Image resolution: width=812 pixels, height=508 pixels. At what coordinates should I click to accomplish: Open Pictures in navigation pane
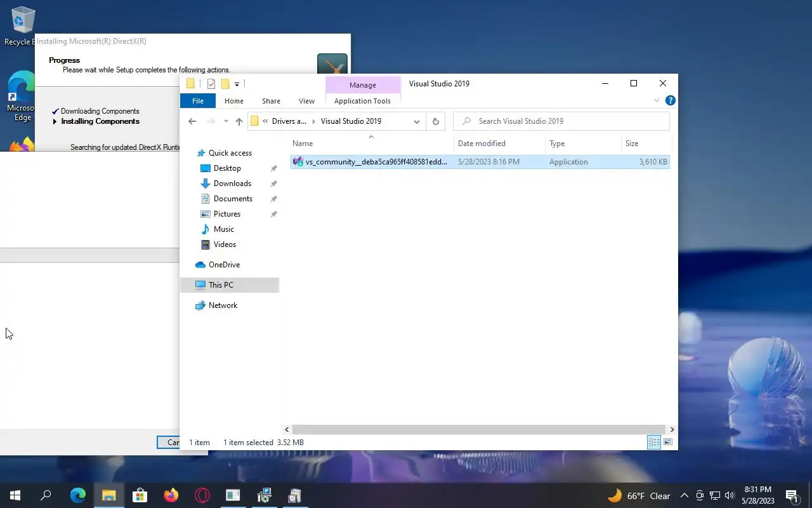(x=227, y=214)
